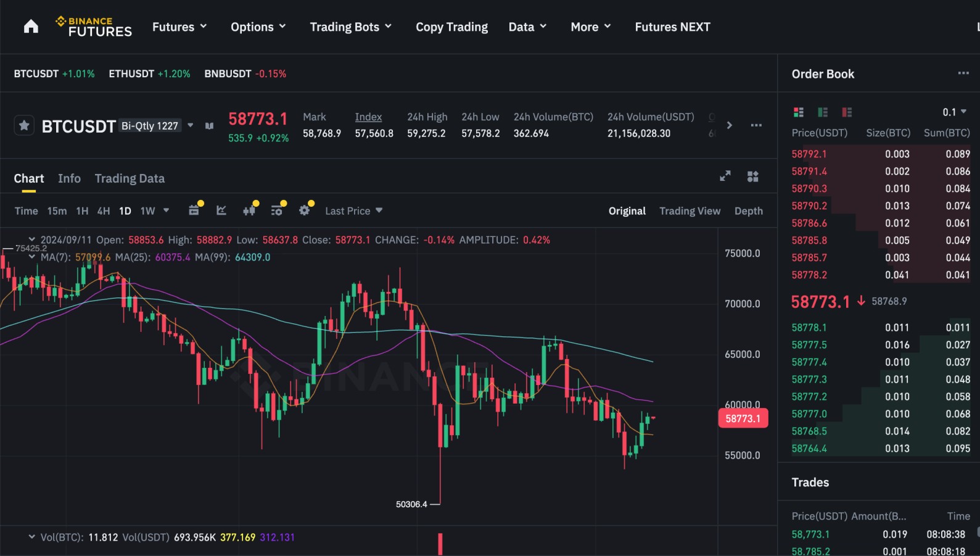The image size is (980, 556).
Task: Open the chart layout grid icon
Action: (753, 176)
